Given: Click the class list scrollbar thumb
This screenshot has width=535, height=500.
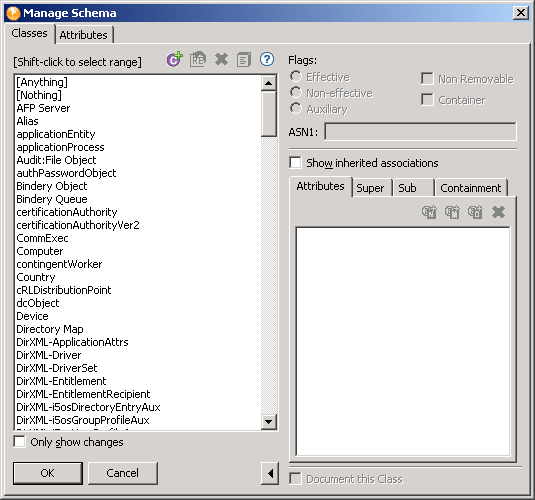Looking at the screenshot, I should (269, 113).
